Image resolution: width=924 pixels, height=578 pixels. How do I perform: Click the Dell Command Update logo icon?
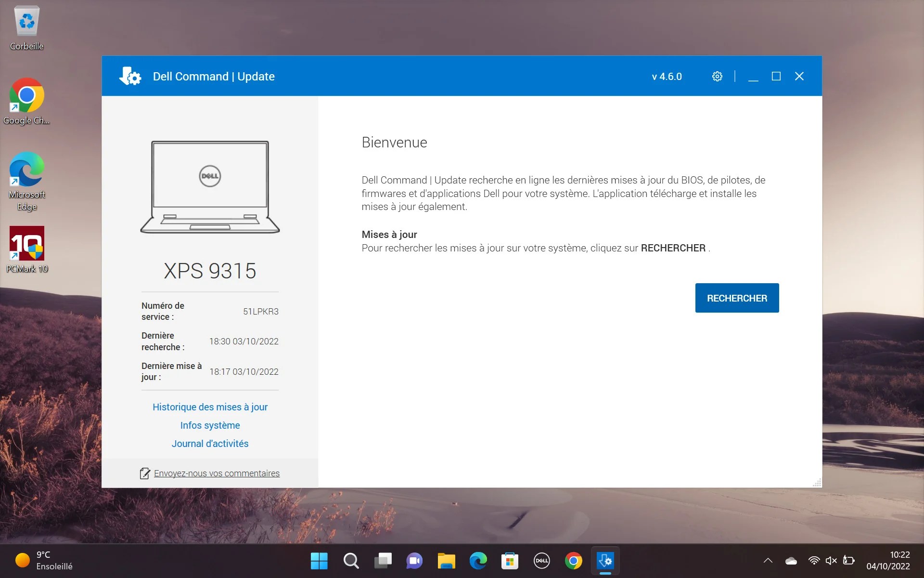click(130, 76)
